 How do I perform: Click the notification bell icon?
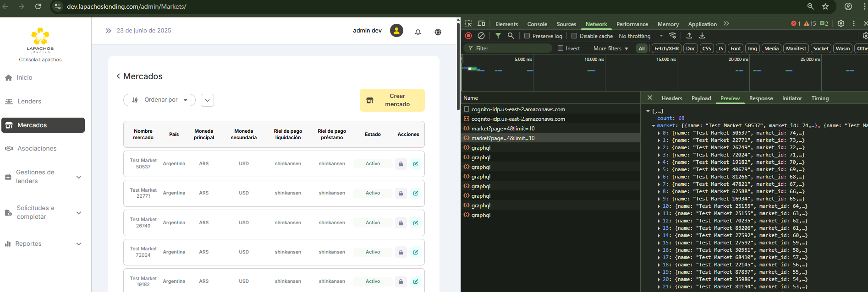[x=418, y=32]
